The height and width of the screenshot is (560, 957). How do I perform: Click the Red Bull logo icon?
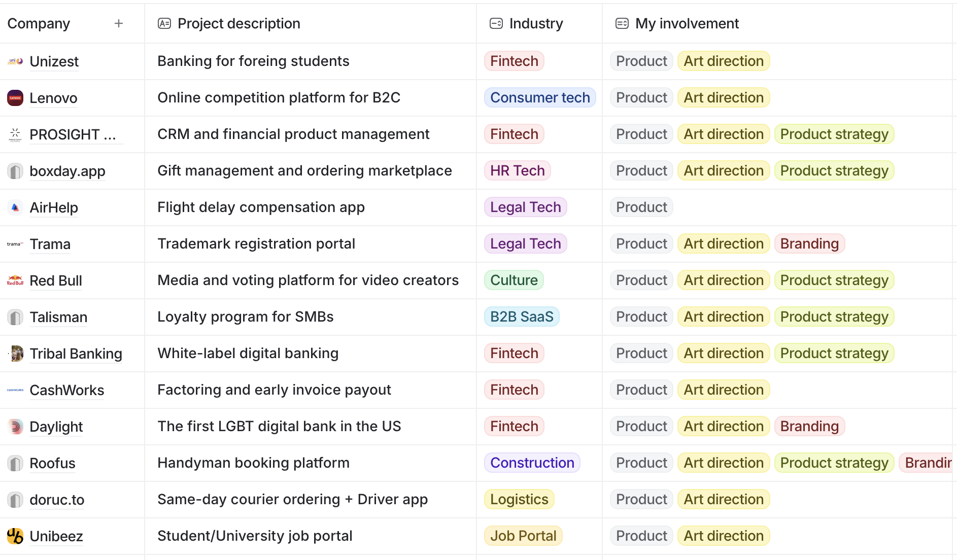point(15,281)
